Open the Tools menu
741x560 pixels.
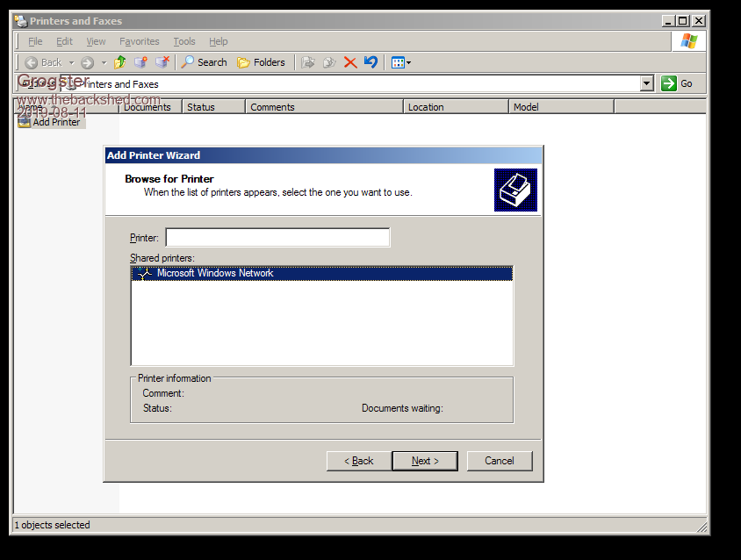pyautogui.click(x=184, y=41)
